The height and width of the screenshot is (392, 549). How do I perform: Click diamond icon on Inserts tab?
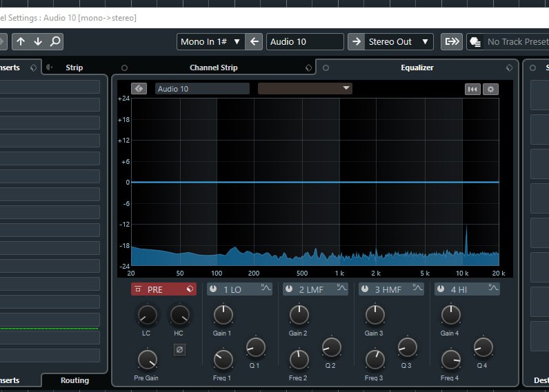coord(33,68)
